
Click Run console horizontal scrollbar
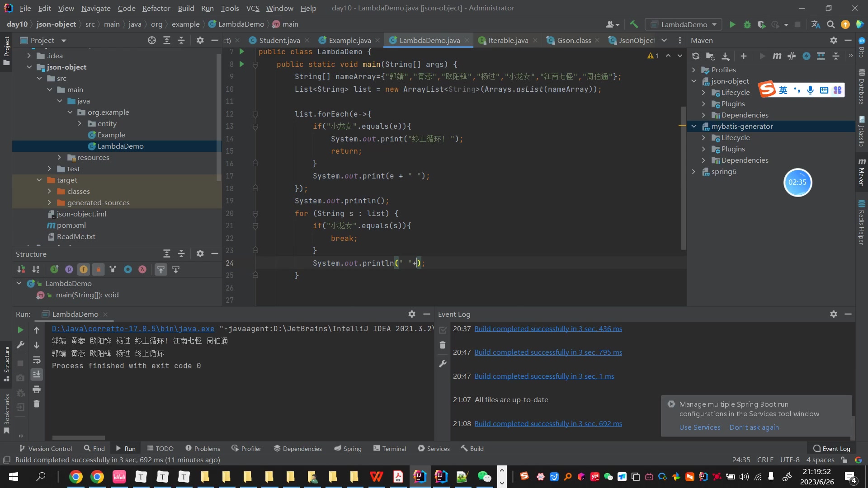[78, 437]
